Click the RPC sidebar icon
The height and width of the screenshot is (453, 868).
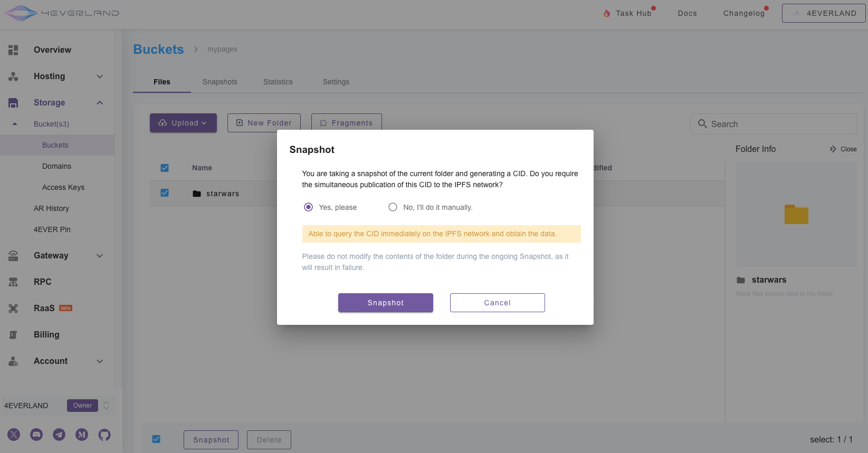pos(13,282)
